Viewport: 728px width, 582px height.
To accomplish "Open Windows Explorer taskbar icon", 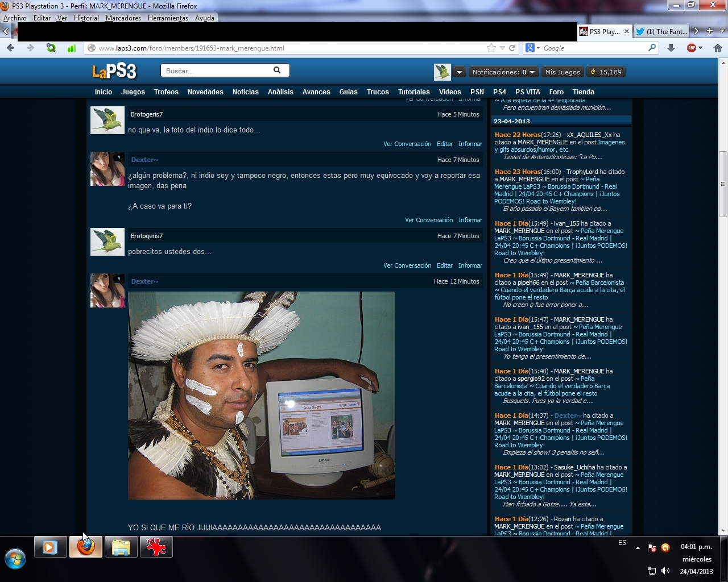I will click(121, 547).
